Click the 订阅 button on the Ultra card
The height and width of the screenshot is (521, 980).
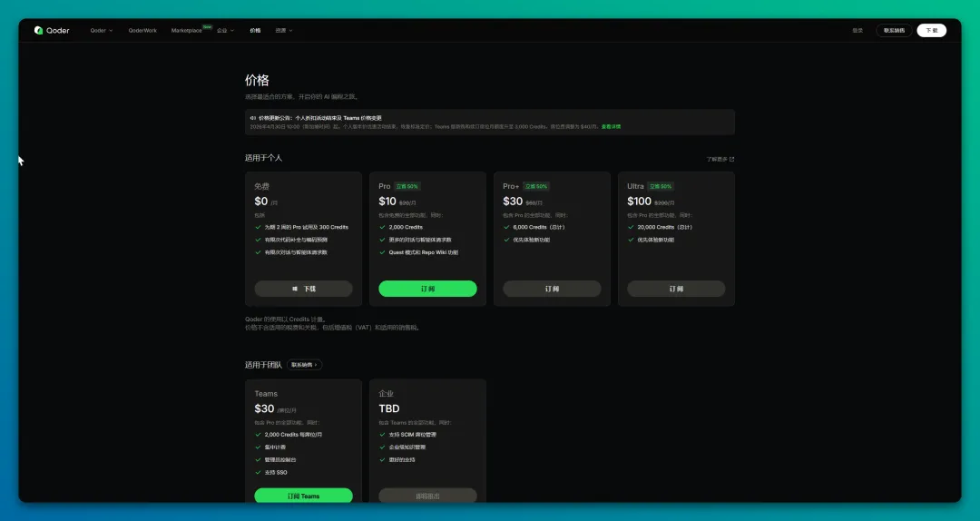point(676,289)
